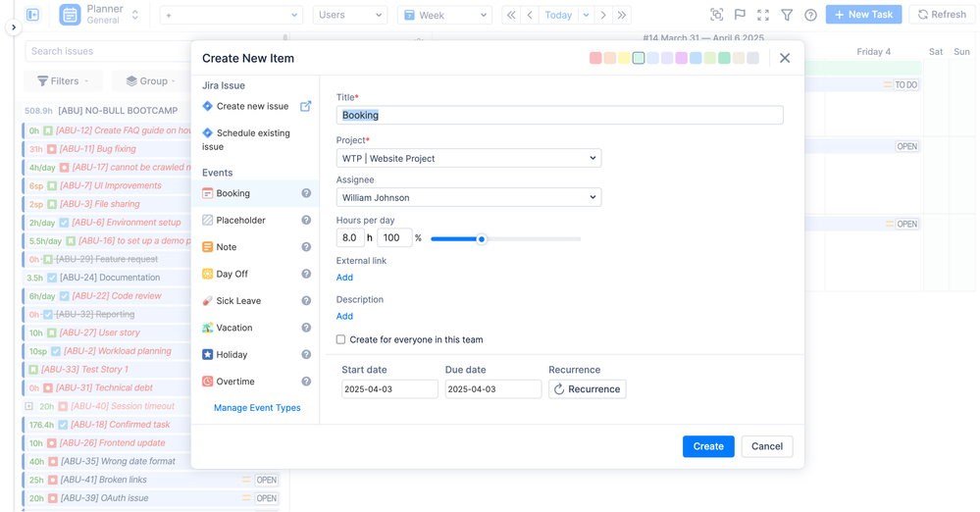Toggle checkbox icon on ABU-2 Workload planning
Image resolution: width=980 pixels, height=512 pixels.
pyautogui.click(x=56, y=351)
